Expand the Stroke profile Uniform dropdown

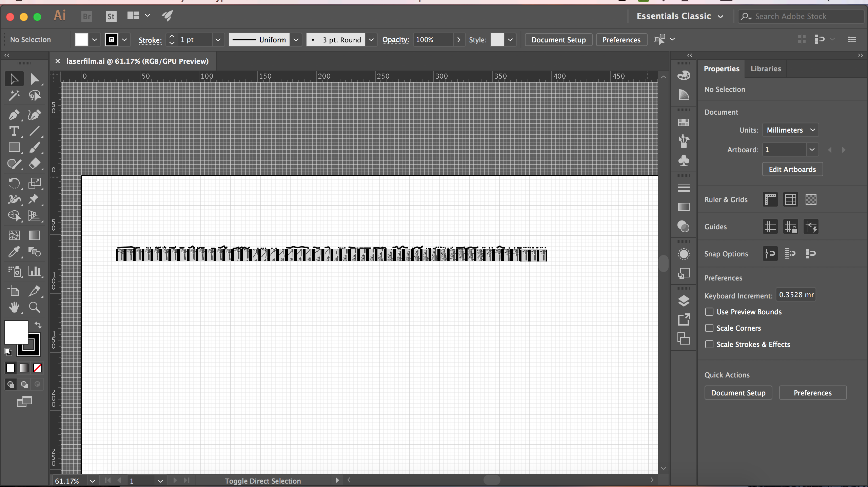[296, 39]
